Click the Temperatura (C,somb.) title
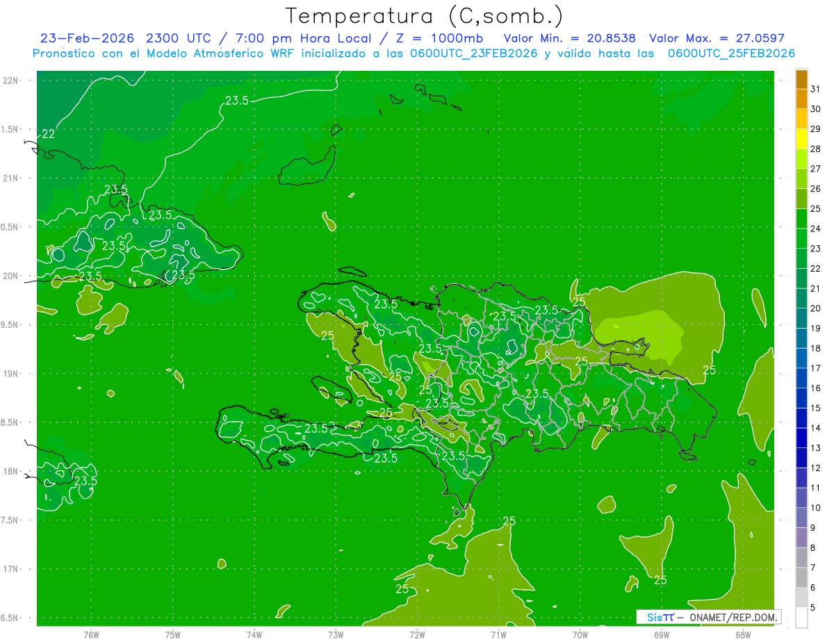The width and height of the screenshot is (834, 644). [425, 16]
